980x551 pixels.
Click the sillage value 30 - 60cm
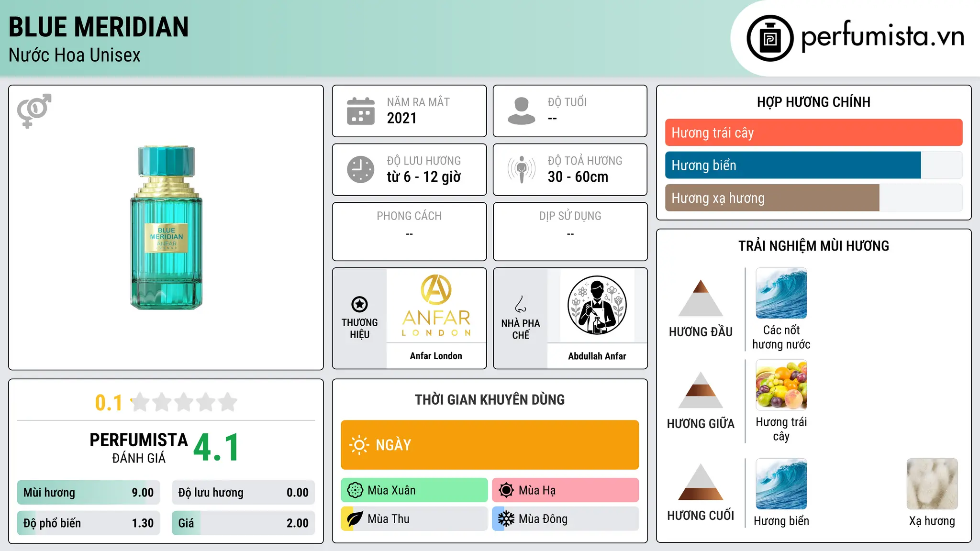tap(578, 177)
